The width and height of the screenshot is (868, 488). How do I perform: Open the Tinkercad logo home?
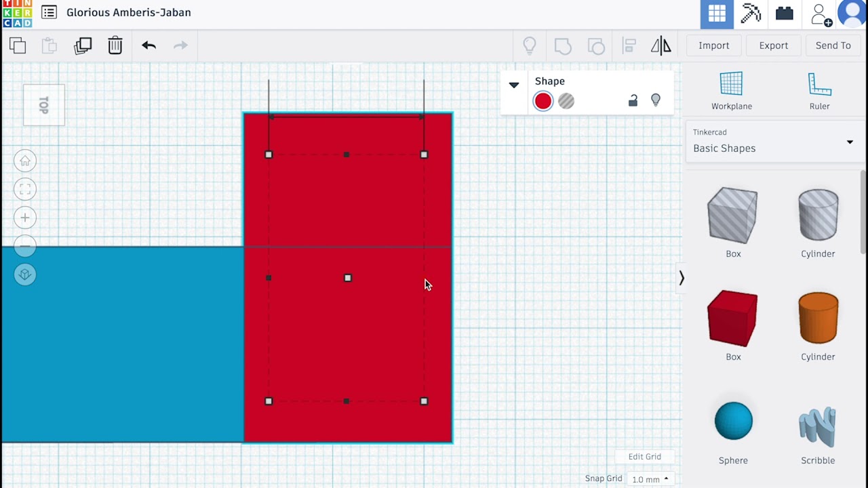click(17, 14)
